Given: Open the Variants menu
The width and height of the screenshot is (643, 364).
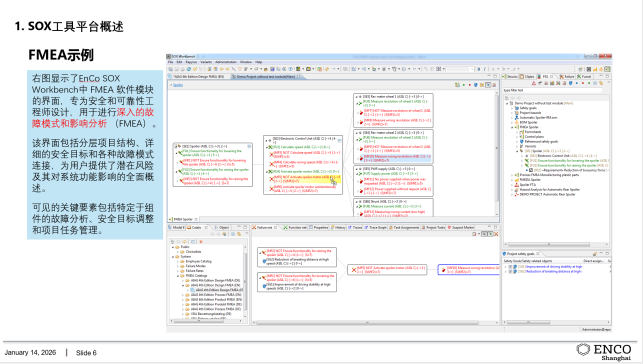Looking at the screenshot, I should (206, 62).
